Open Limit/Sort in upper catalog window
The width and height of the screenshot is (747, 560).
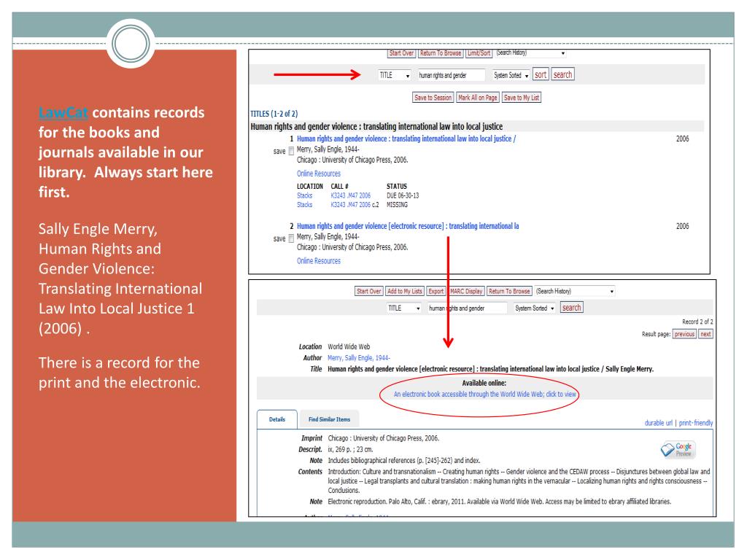(479, 53)
